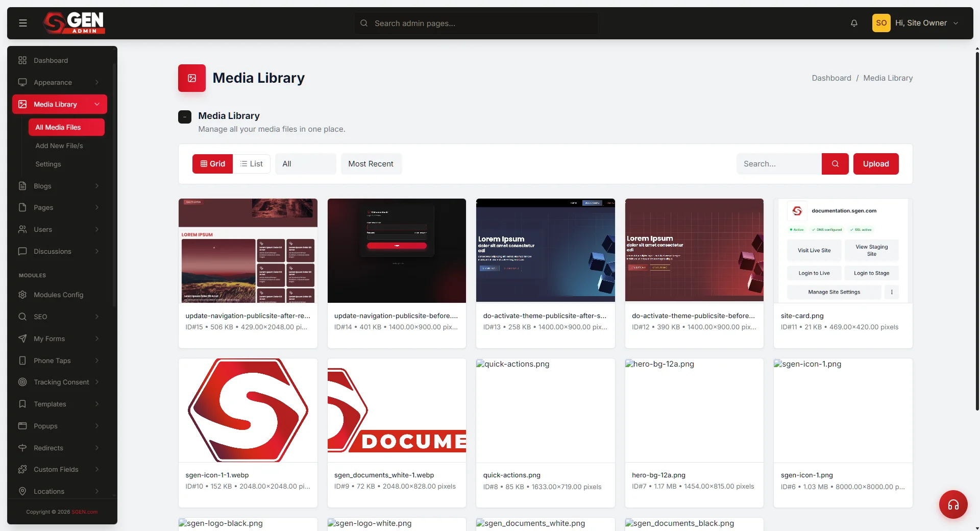
Task: Open the Modules Config menu item
Action: tap(60, 295)
